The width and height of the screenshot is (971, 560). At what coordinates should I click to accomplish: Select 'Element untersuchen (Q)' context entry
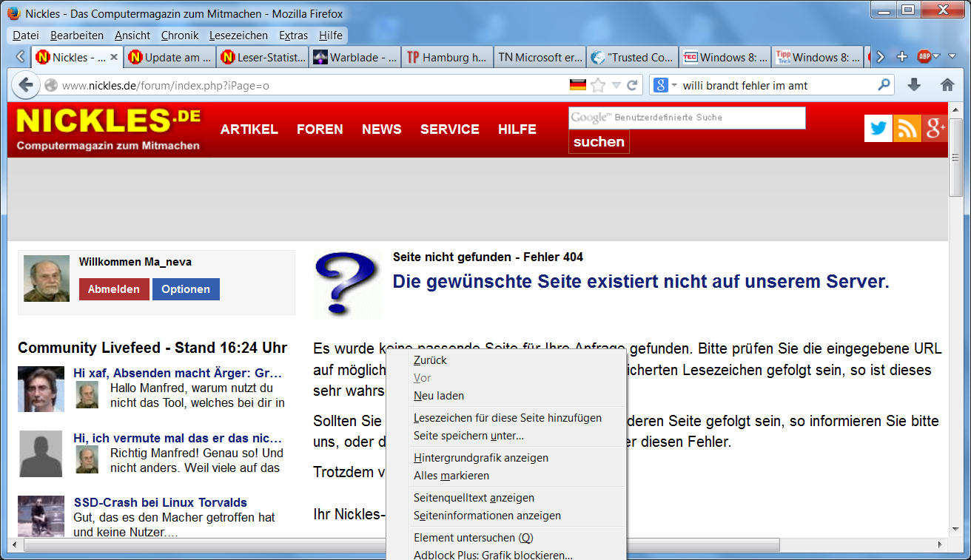[506, 538]
